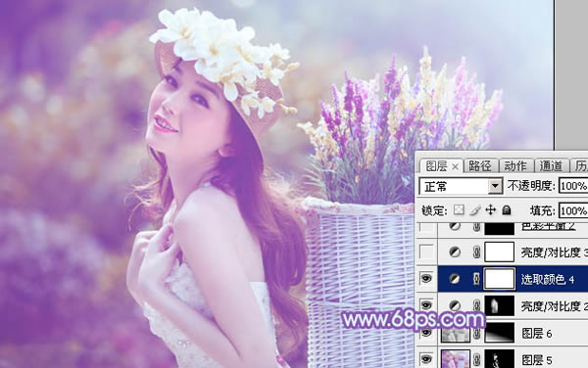Select layer named 亮度/对比度 3
The width and height of the screenshot is (588, 368).
point(555,253)
